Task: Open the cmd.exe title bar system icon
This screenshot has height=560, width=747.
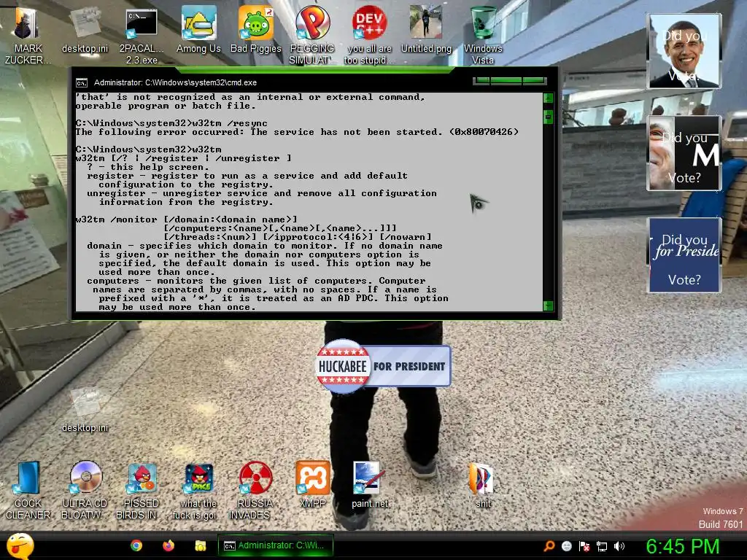Action: pyautogui.click(x=82, y=83)
